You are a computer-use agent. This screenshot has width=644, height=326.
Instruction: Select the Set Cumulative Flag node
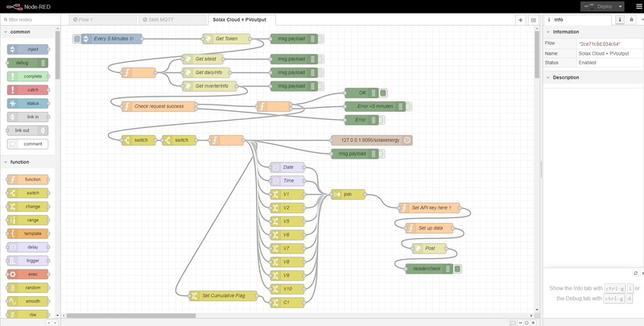click(224, 295)
